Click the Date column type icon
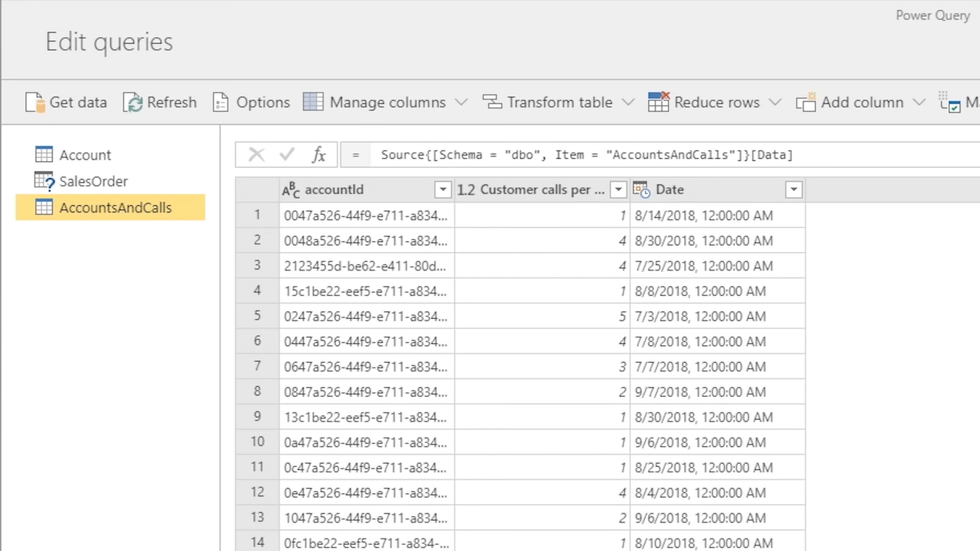 641,190
